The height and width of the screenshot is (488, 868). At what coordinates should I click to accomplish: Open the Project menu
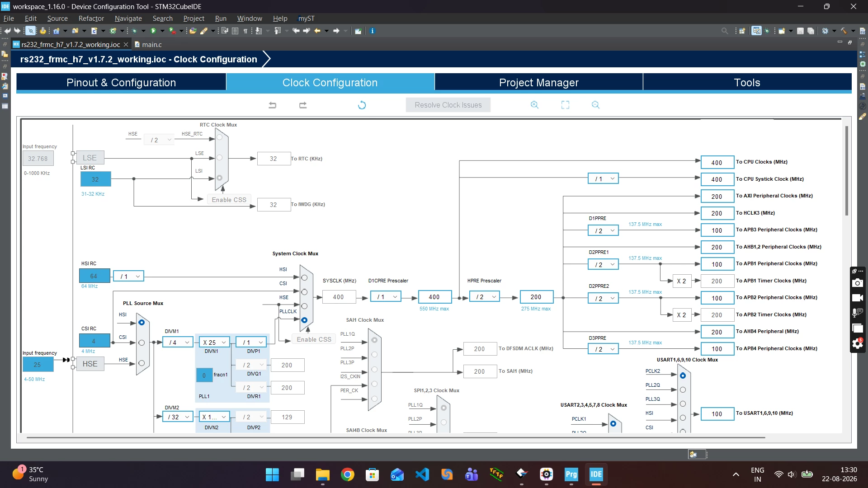(193, 19)
